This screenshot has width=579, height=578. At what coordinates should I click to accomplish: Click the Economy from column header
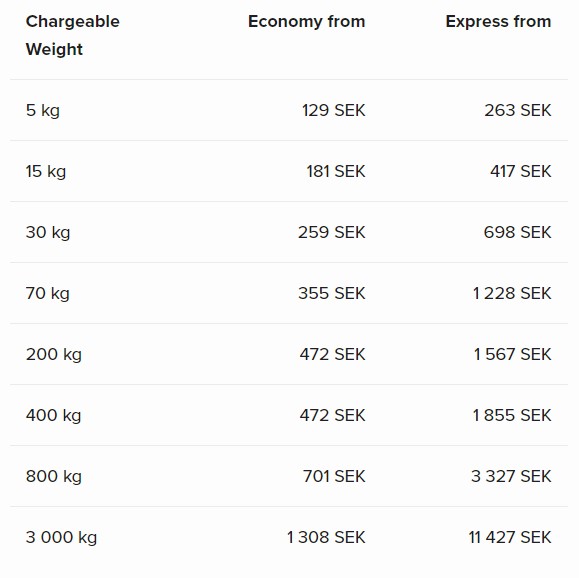(306, 21)
